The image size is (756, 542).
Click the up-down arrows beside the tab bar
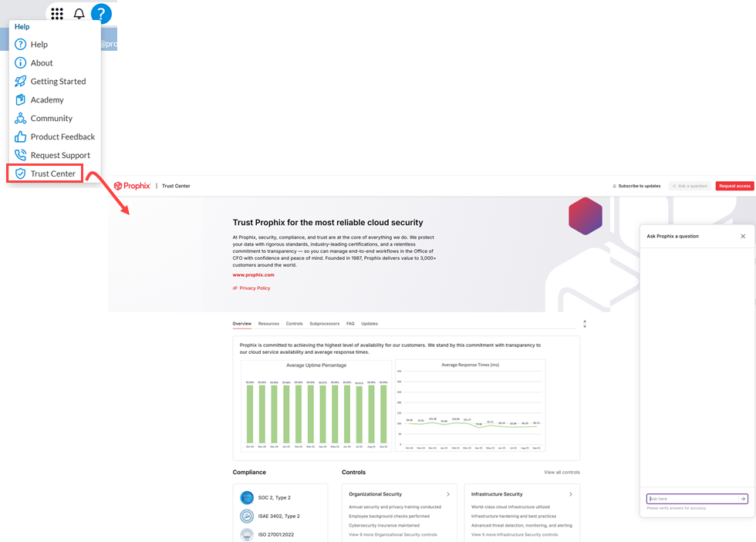585,324
